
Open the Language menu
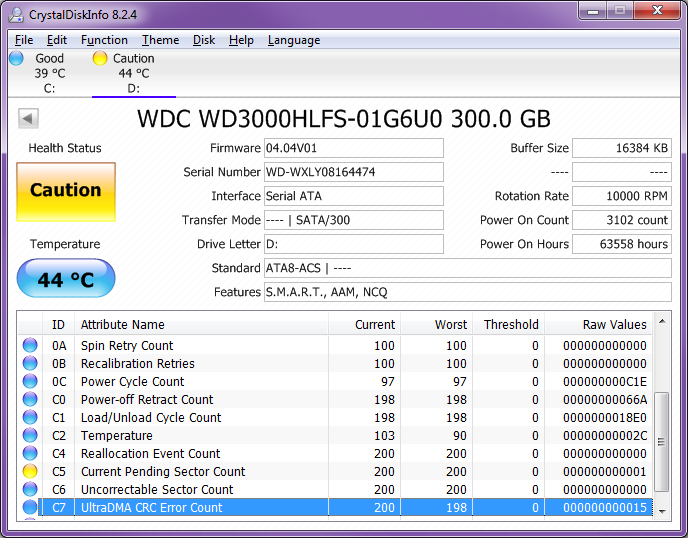[294, 40]
